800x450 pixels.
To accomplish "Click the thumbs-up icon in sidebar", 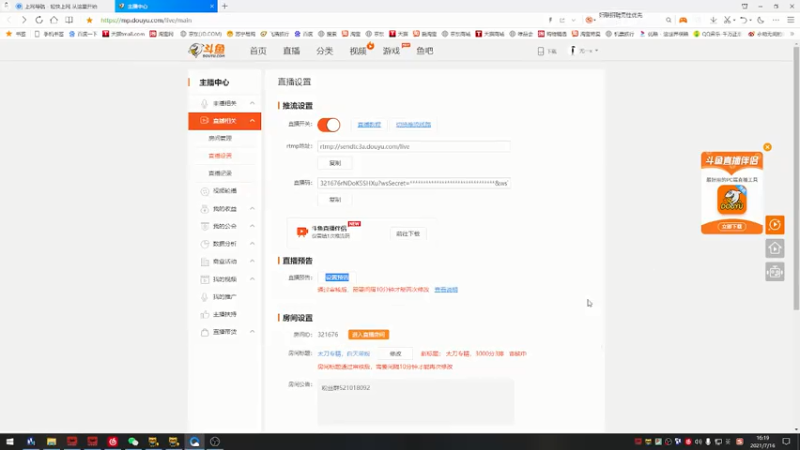I will click(205, 314).
